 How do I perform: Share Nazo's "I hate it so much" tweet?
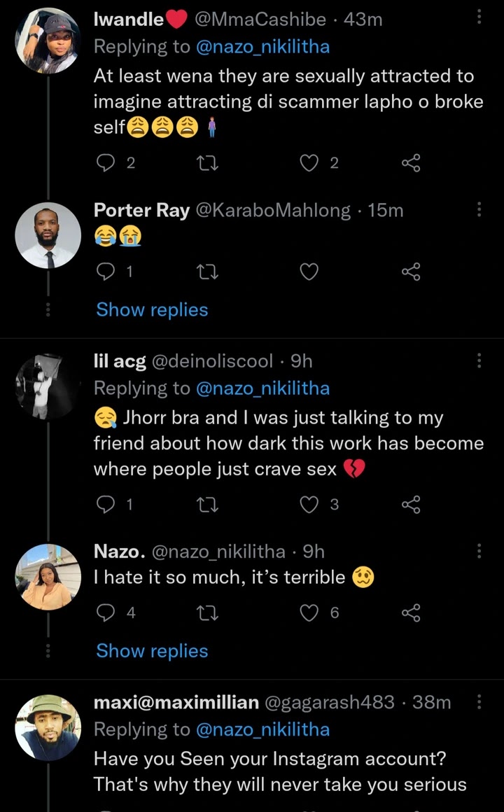pyautogui.click(x=411, y=613)
